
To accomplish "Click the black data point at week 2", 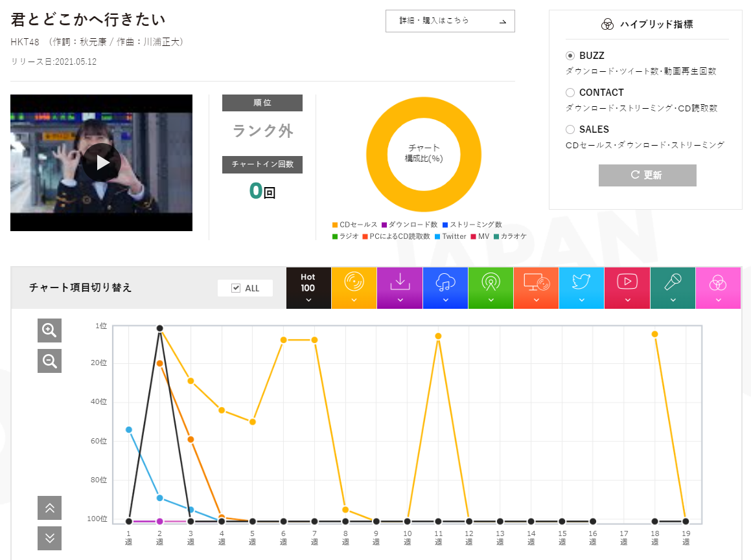I will pyautogui.click(x=160, y=328).
